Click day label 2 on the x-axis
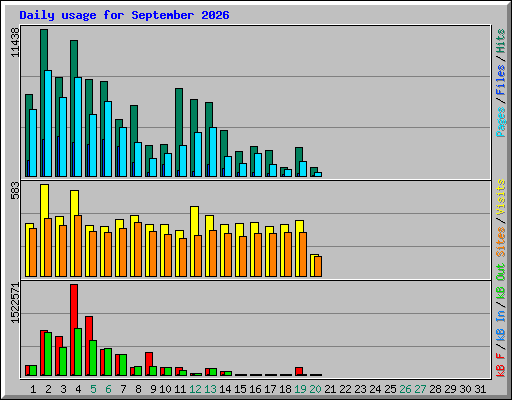The height and width of the screenshot is (400, 512). (x=48, y=389)
